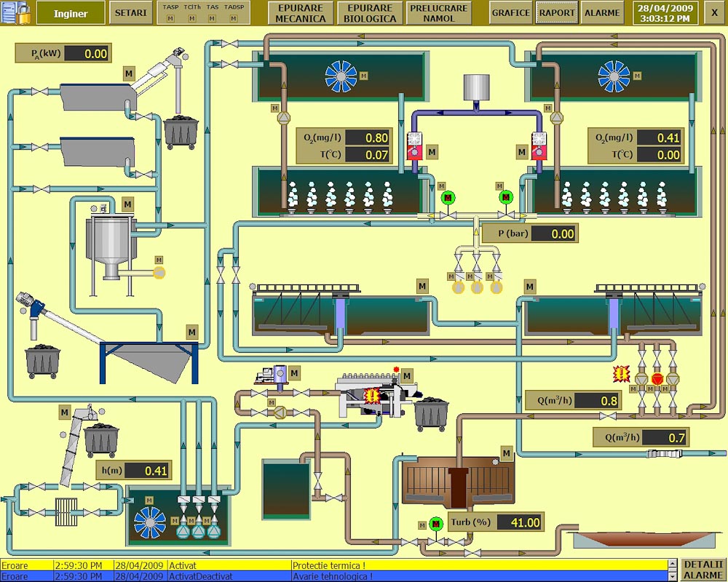Screen dimensions: 728x582
Task: Toggle M mode button on filter press
Action: click(x=406, y=375)
